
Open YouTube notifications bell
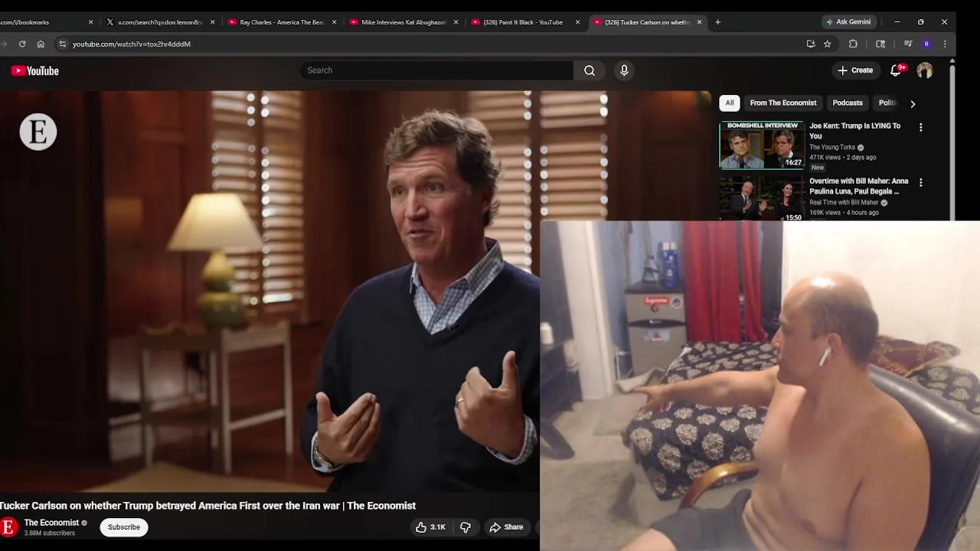coord(896,70)
